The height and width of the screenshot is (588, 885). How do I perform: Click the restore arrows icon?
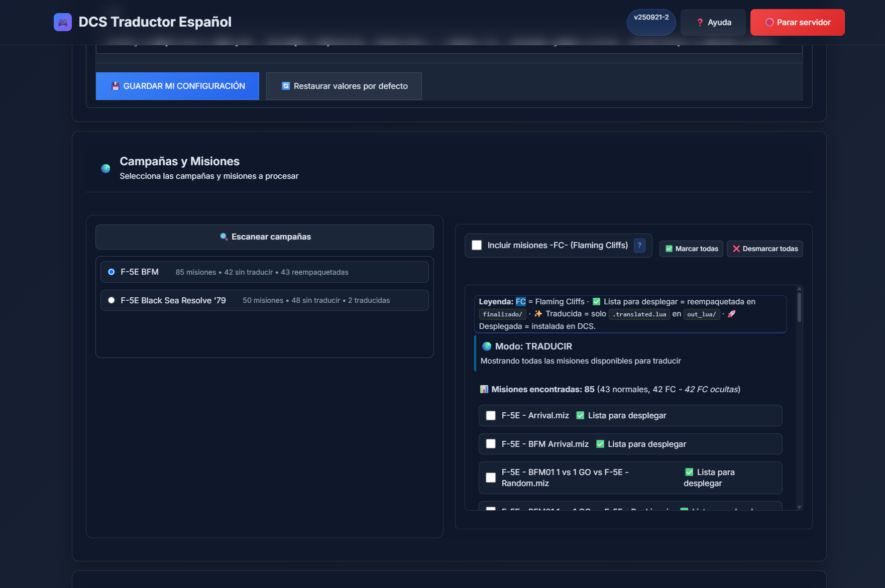click(x=286, y=86)
